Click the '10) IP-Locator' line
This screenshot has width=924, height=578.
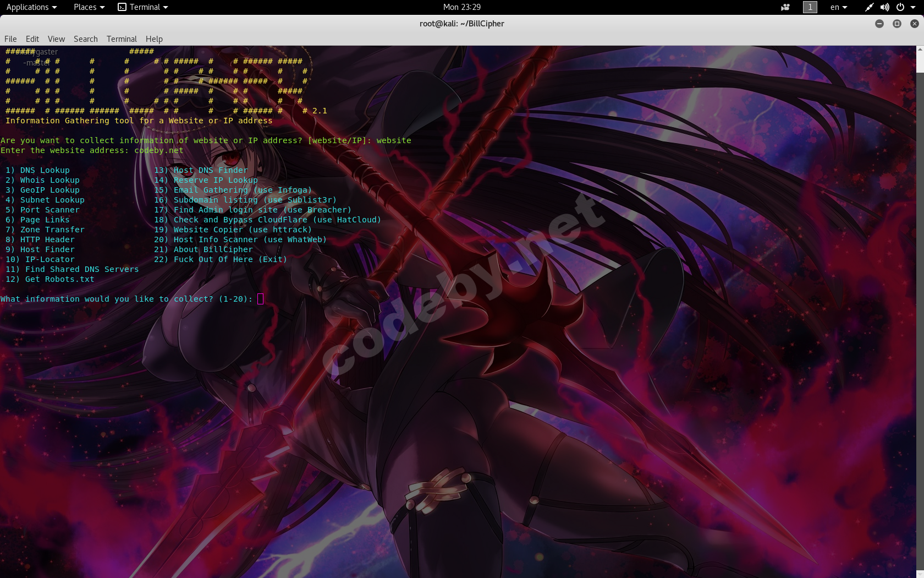pyautogui.click(x=40, y=259)
